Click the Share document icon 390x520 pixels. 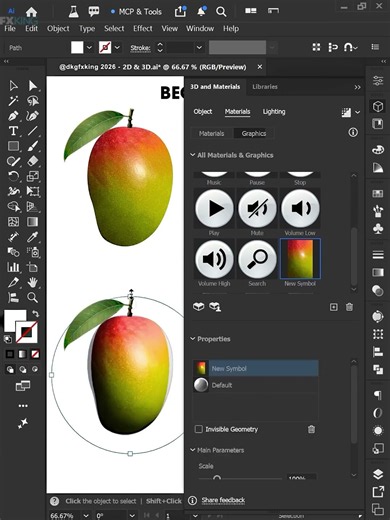coord(180,12)
